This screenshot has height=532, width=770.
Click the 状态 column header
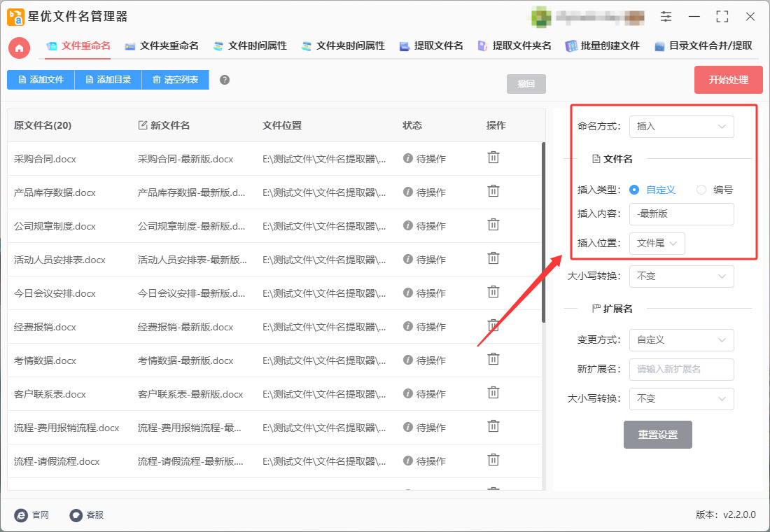click(x=412, y=125)
